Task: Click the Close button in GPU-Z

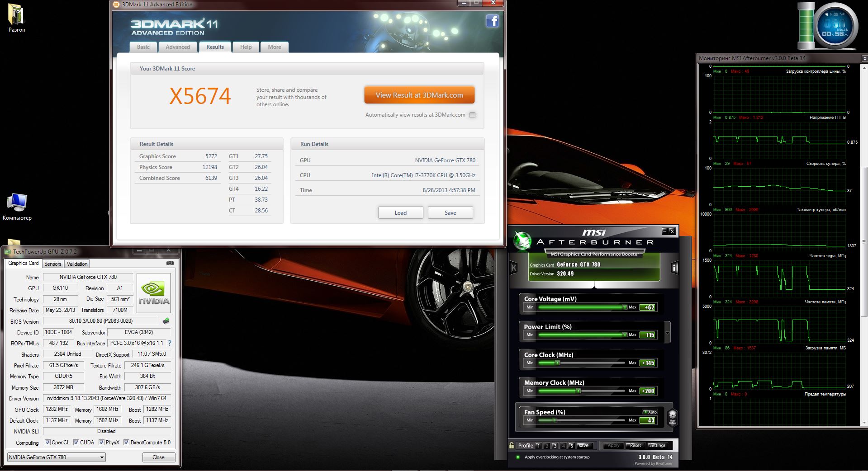Action: pyautogui.click(x=158, y=457)
